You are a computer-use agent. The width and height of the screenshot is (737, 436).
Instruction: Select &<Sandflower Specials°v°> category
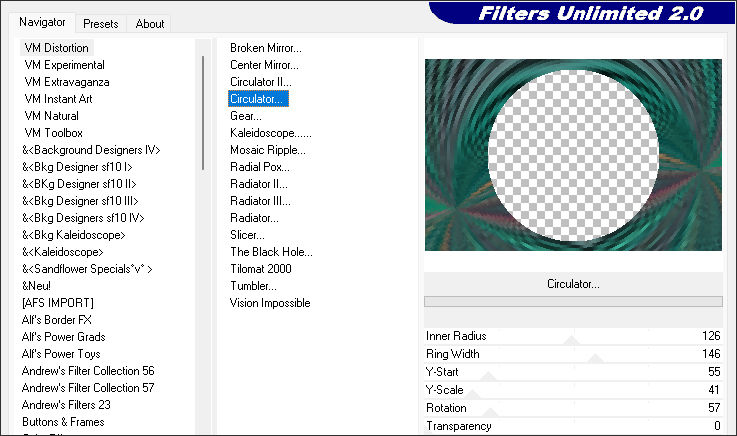tap(87, 269)
